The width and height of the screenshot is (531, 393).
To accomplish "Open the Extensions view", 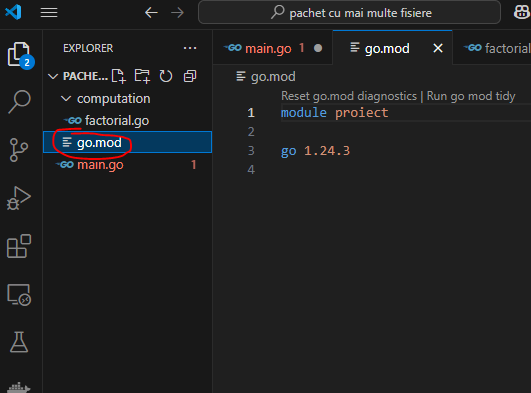I will tap(19, 246).
